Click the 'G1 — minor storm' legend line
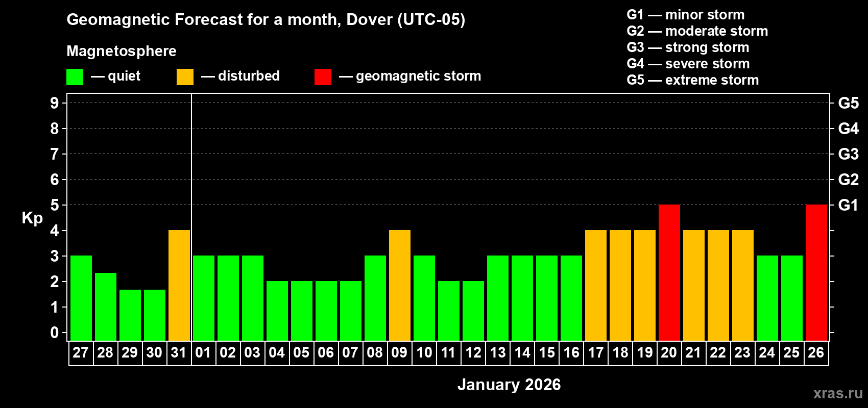This screenshot has height=408, width=868. click(x=686, y=15)
